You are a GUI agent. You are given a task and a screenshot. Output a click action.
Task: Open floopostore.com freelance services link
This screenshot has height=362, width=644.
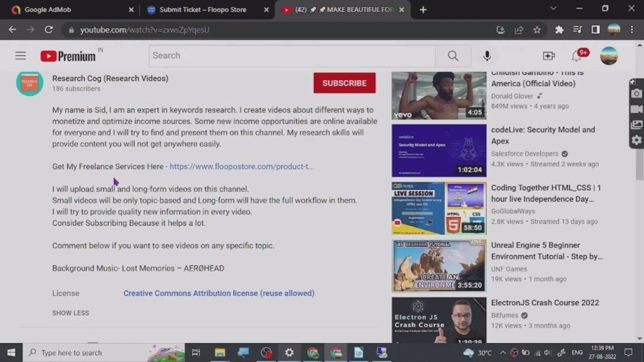pyautogui.click(x=242, y=166)
